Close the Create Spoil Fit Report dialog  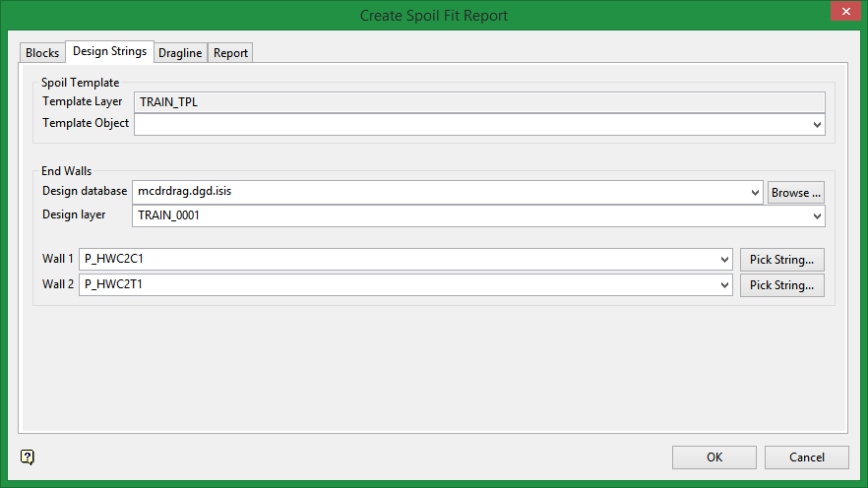(x=843, y=13)
